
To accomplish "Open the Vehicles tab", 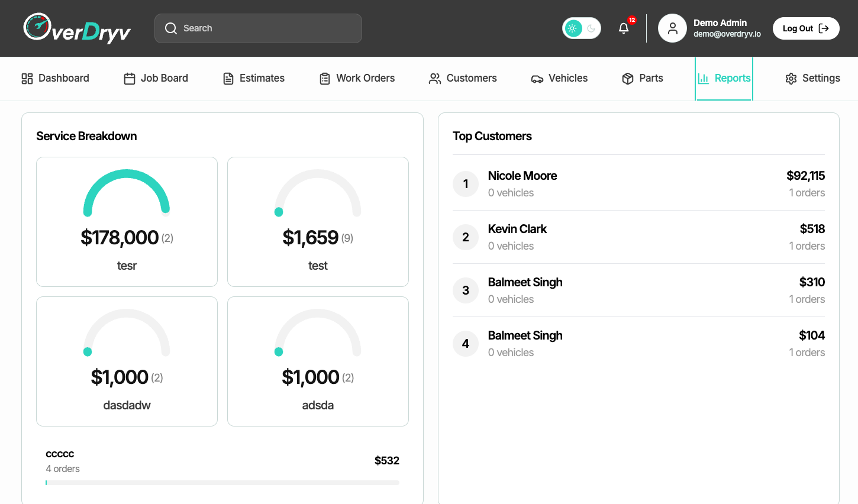I will (x=559, y=79).
